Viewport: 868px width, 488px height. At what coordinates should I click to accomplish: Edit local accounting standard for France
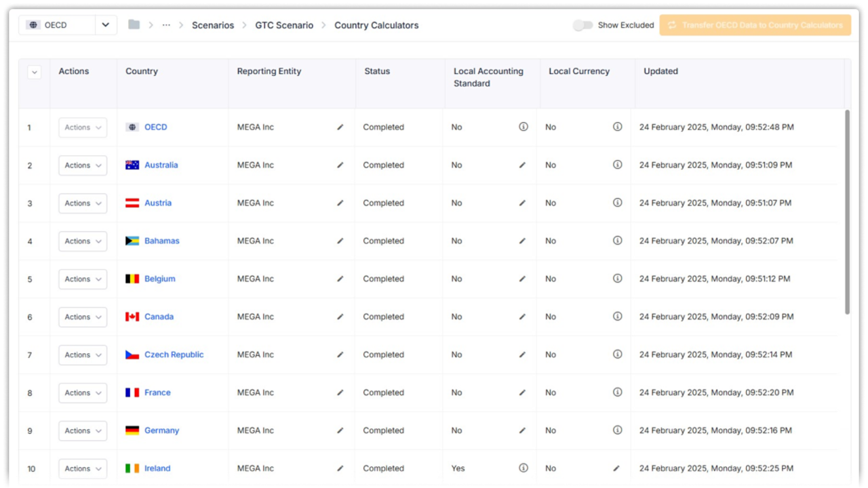click(x=522, y=393)
